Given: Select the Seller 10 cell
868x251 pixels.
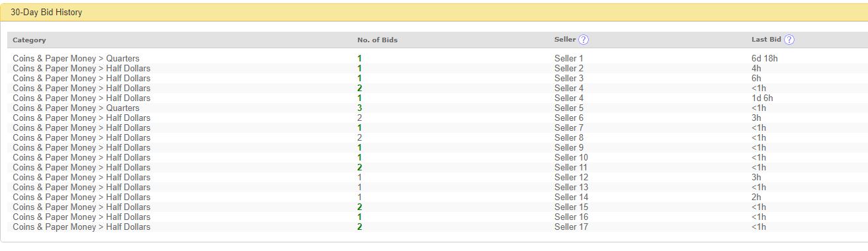Looking at the screenshot, I should tap(571, 158).
